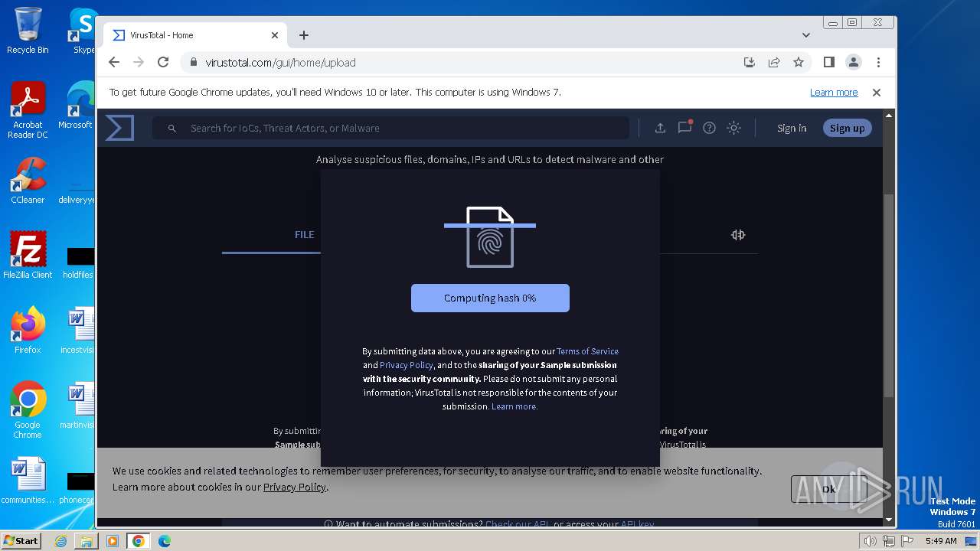Toggle the light/dark theme sun icon

734,128
